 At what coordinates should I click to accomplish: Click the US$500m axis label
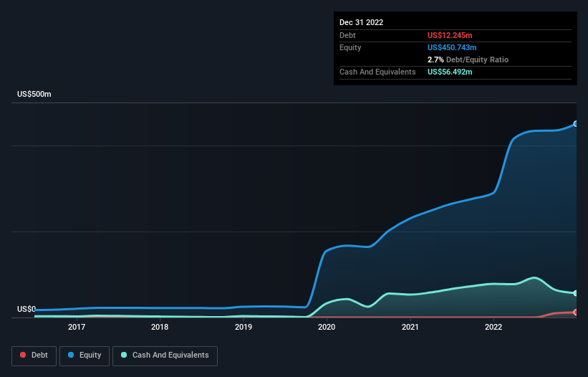click(x=34, y=94)
